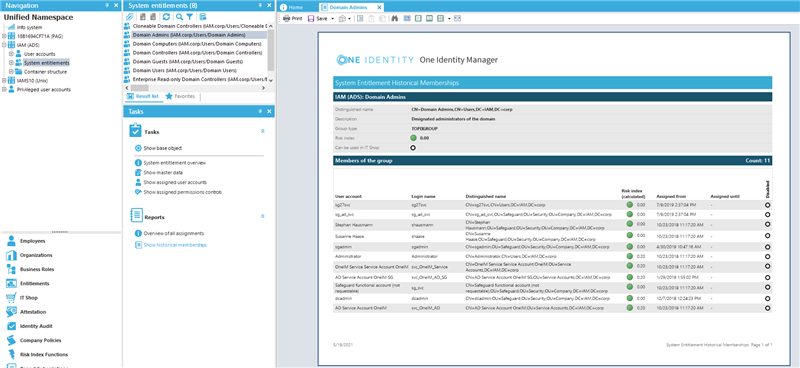Click the Organizations category icon
Viewport: 800px width, 368px height.
click(11, 255)
